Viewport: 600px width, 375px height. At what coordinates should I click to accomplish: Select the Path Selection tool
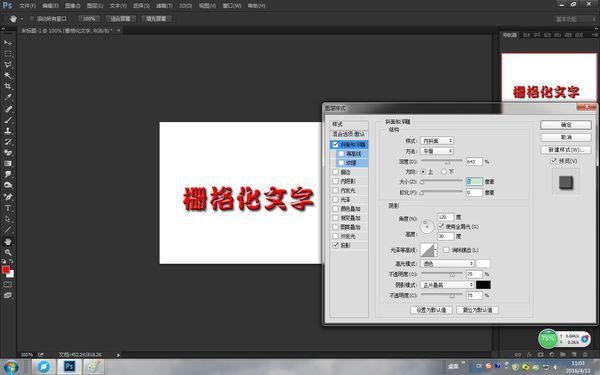point(8,219)
